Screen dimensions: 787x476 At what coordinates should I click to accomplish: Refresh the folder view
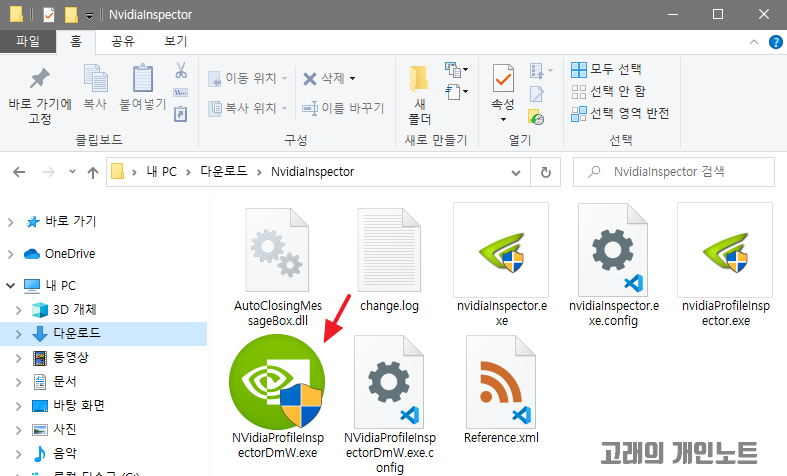pos(546,173)
